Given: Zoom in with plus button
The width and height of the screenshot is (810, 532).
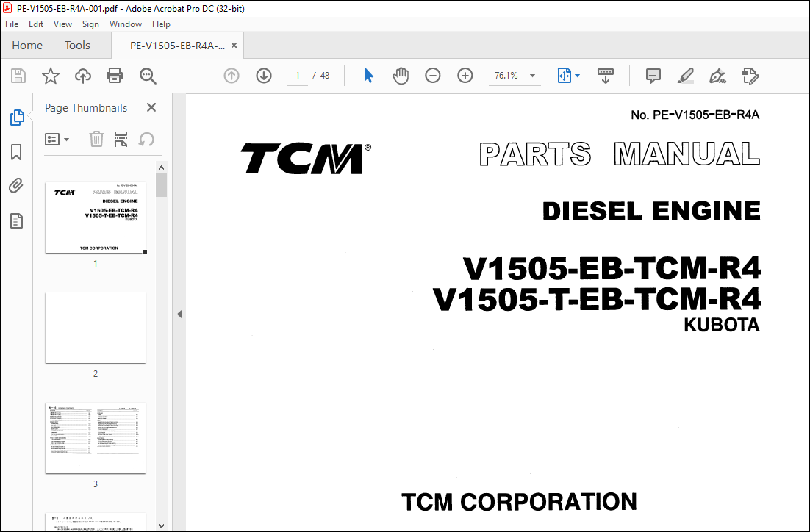Looking at the screenshot, I should click(465, 76).
